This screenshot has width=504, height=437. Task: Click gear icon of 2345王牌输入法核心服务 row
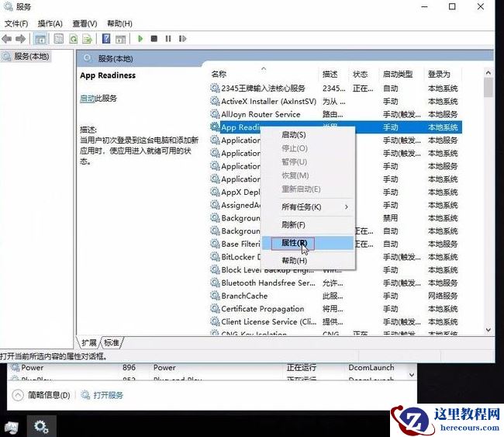(x=215, y=88)
